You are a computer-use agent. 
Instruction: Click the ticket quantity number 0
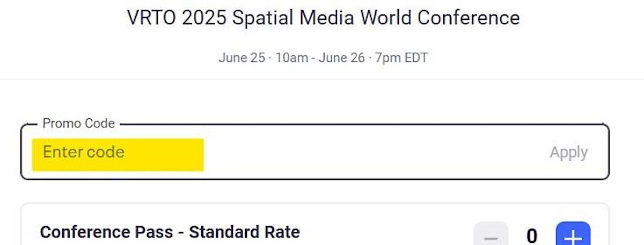[x=532, y=236]
